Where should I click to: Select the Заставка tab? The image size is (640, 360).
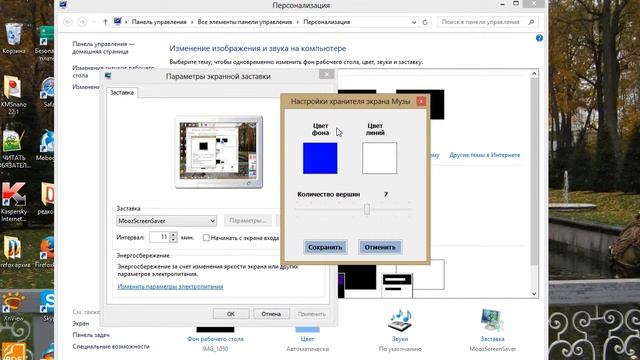[122, 93]
